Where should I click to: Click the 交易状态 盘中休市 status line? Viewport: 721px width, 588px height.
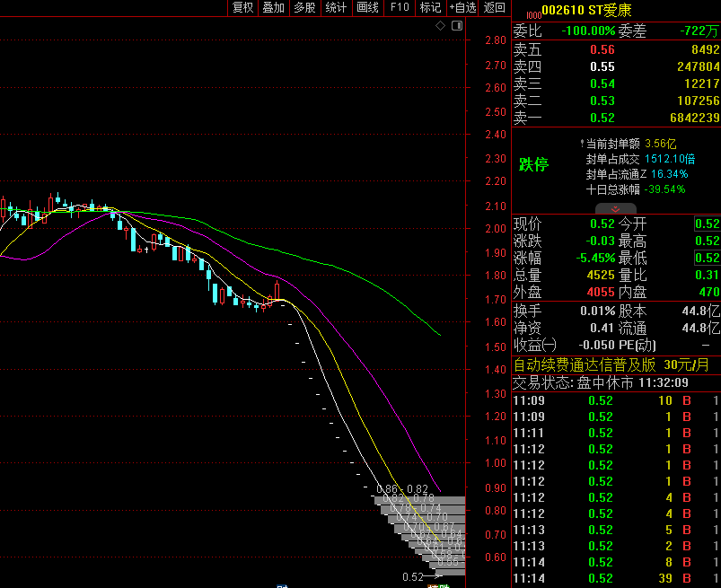tap(601, 382)
